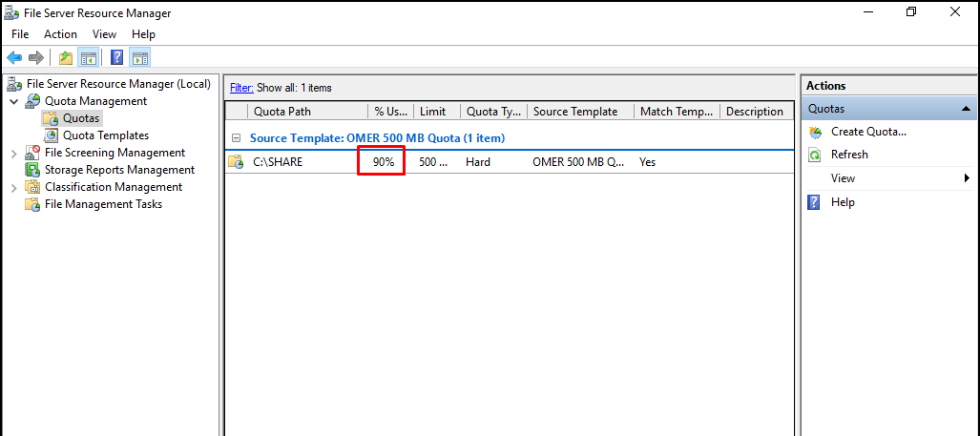Click the Storage Reports Management icon
Image resolution: width=980 pixels, height=436 pixels.
32,170
